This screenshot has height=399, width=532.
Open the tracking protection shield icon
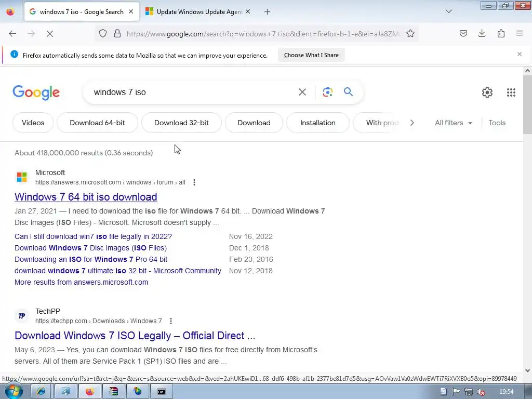coord(103,33)
